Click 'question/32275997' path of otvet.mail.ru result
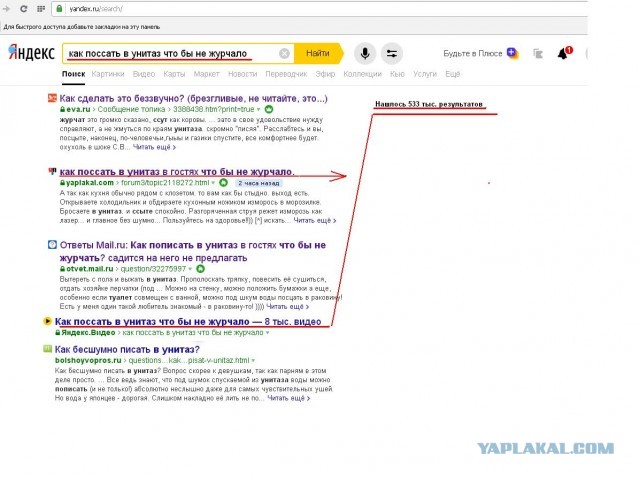Screen dimensions: 640x478 point(153,269)
